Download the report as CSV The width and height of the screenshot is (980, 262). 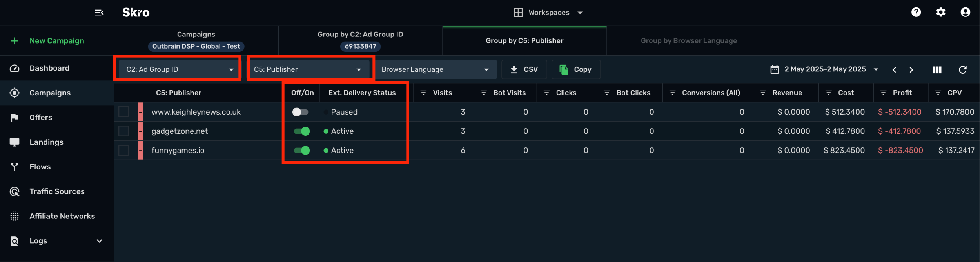(x=524, y=69)
